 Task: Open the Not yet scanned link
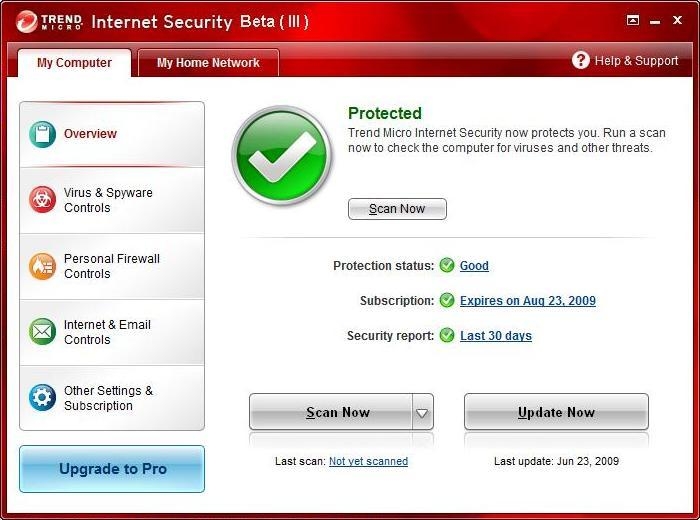368,461
